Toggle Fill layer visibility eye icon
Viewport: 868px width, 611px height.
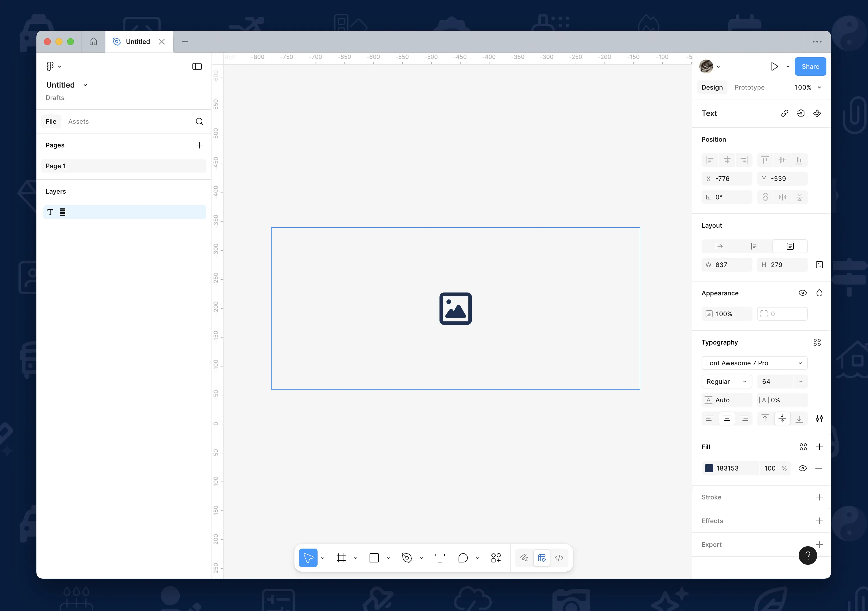(802, 469)
